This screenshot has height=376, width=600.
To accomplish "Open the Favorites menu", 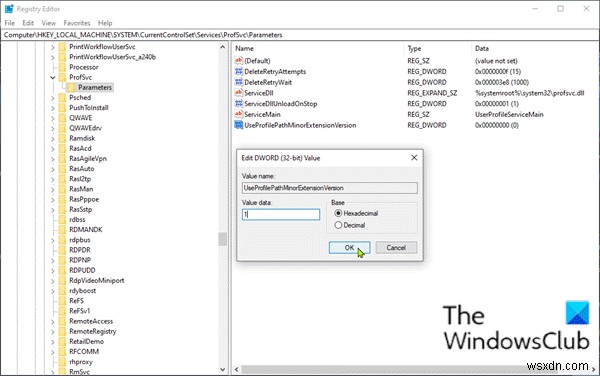I will pyautogui.click(x=77, y=23).
